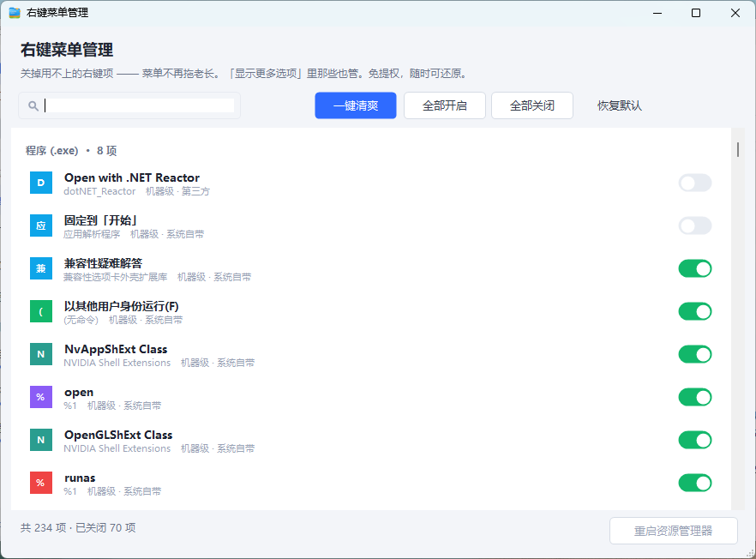Click the (无命令) subtitle text

click(81, 321)
